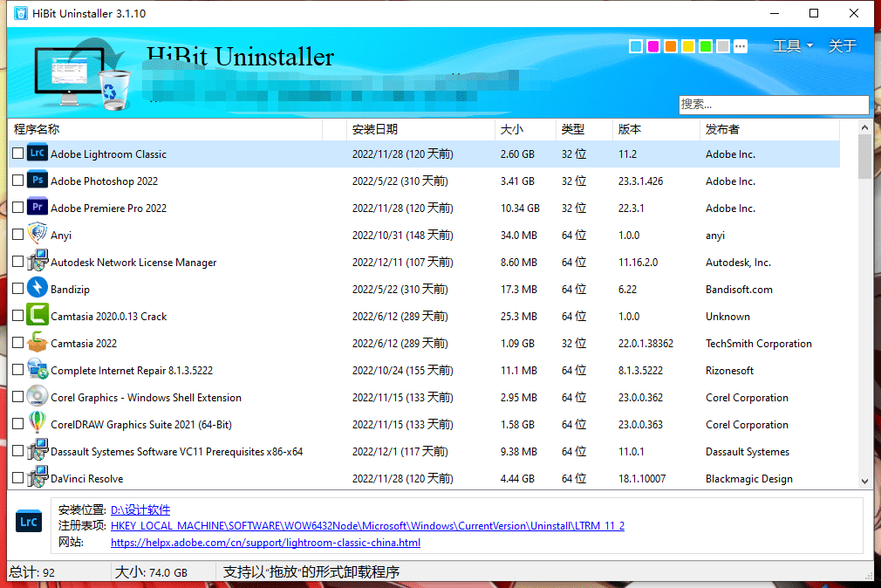Viewport: 881px width, 588px height.
Task: Tick the Dassault Systemes Prerequisites checkbox
Action: [18, 451]
